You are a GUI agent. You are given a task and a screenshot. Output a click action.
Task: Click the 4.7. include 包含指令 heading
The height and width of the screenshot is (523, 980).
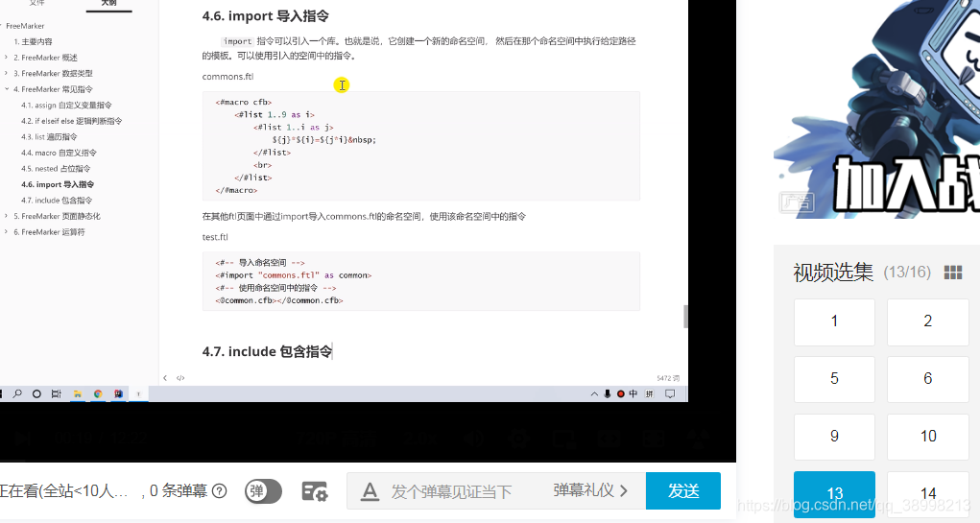267,352
